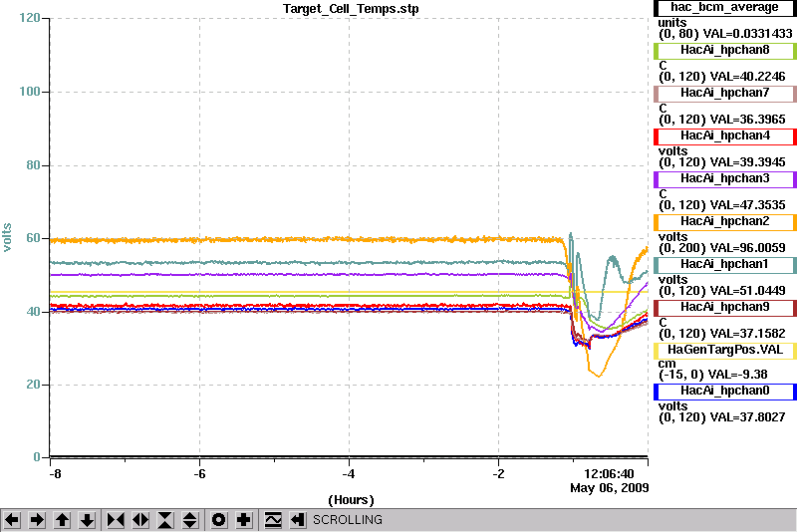Click the -6 x-axis tick label
Screen dimensions: 797x532
click(x=199, y=474)
